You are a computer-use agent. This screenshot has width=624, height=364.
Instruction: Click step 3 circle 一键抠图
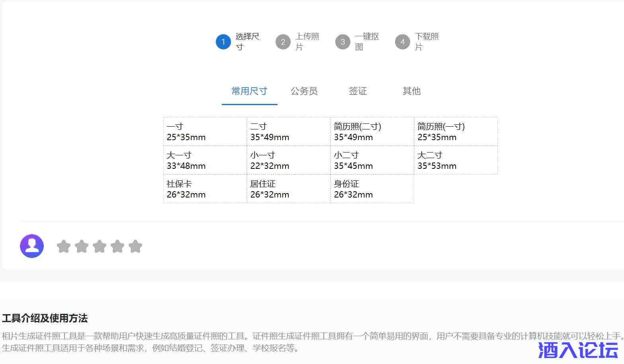click(x=343, y=42)
